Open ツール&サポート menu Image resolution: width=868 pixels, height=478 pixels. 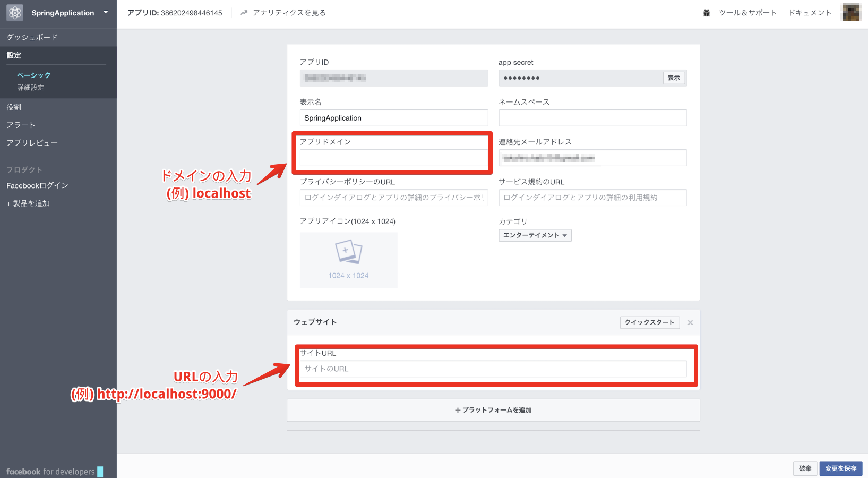747,13
